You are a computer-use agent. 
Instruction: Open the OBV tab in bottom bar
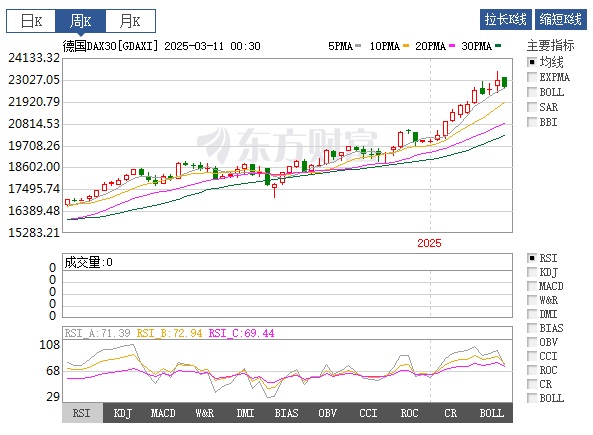tap(328, 413)
